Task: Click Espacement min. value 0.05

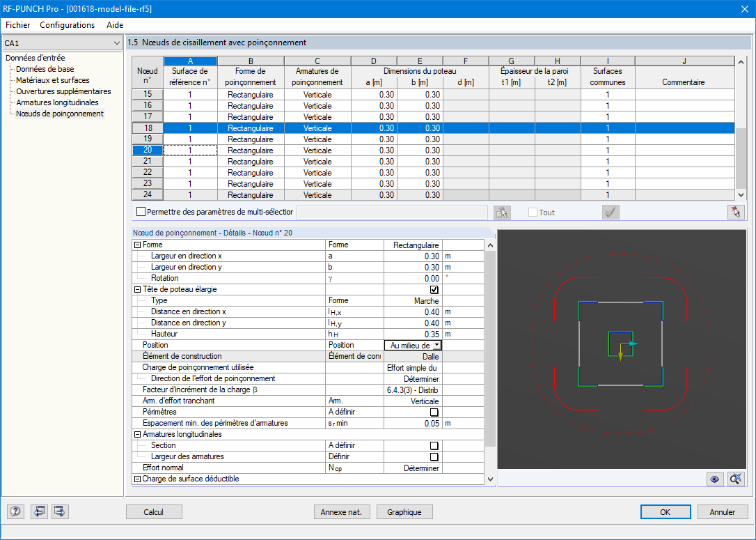Action: (x=413, y=423)
